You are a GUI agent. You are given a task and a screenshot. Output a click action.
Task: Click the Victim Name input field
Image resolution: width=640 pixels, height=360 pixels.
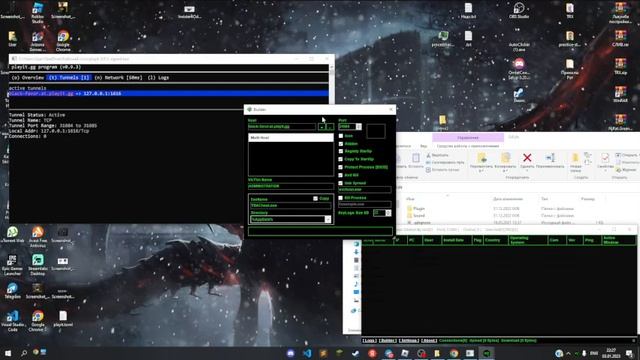[x=291, y=186]
